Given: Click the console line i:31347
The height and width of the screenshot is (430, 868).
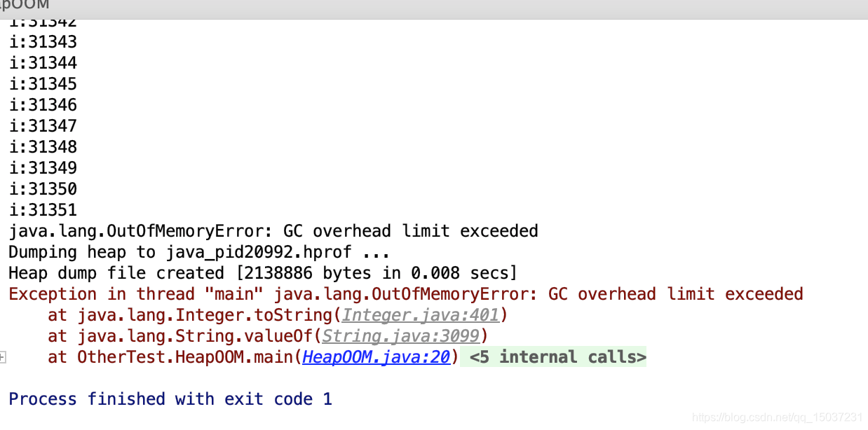Looking at the screenshot, I should 43,126.
